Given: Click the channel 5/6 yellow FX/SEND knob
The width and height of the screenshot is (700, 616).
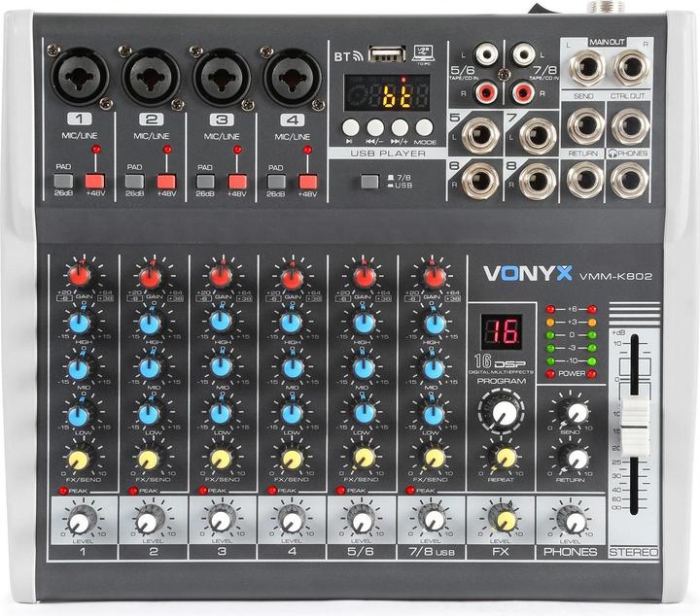Looking at the screenshot, I should (364, 458).
